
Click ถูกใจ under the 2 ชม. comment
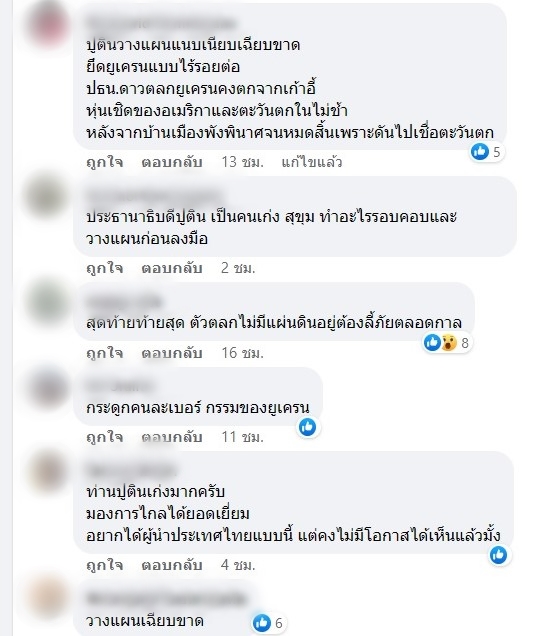[x=105, y=268]
